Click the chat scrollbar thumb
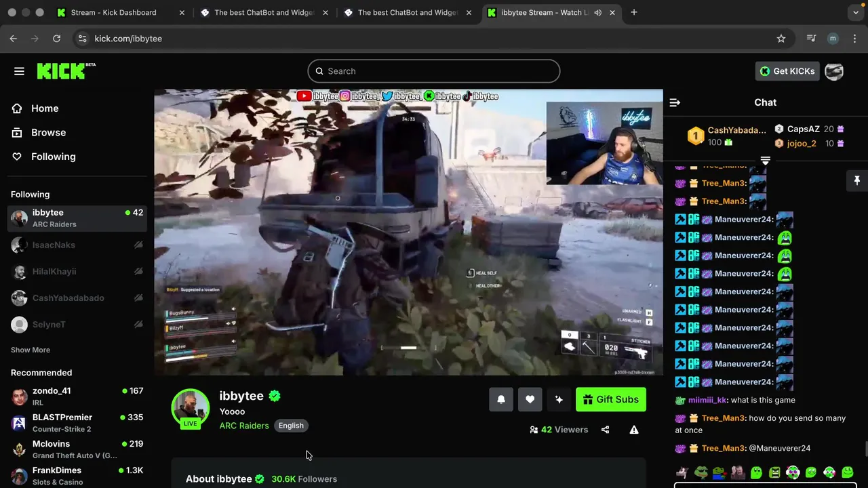Image resolution: width=868 pixels, height=488 pixels. (866, 449)
